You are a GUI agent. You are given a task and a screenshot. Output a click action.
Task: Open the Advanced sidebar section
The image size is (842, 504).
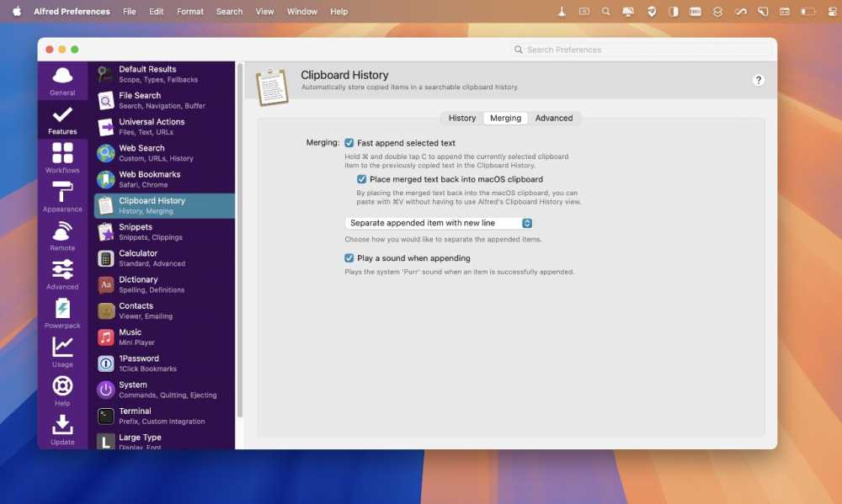coord(62,275)
